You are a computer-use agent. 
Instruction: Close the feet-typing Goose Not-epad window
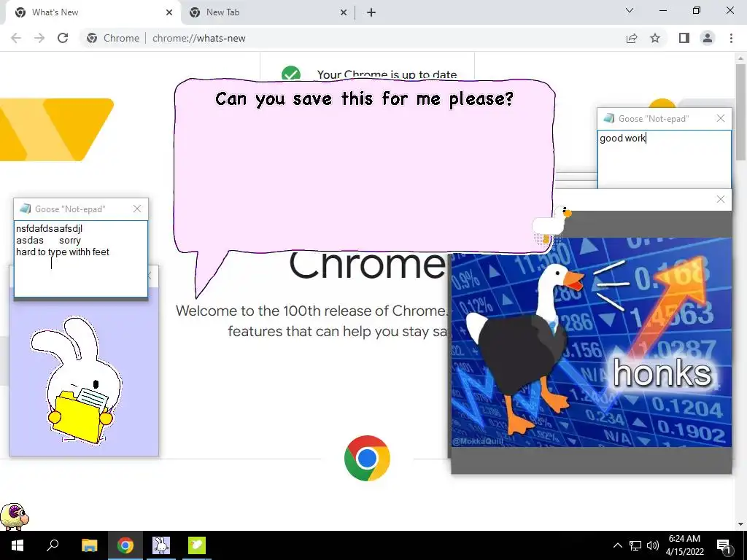pyautogui.click(x=137, y=209)
